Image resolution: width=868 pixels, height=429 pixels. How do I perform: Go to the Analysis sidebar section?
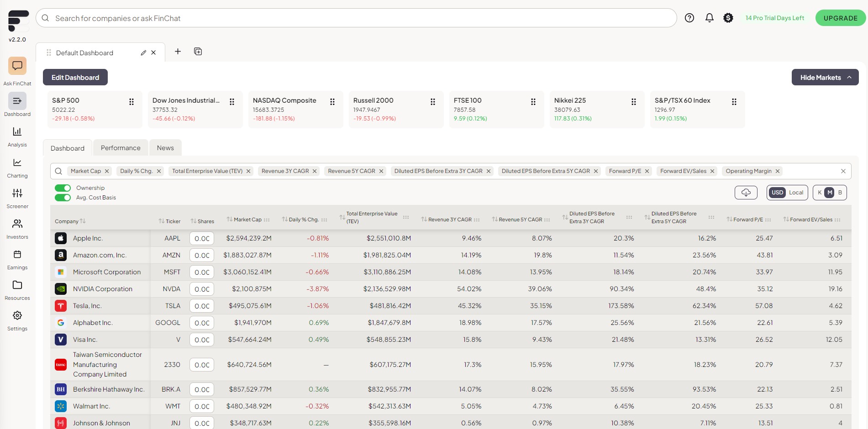pos(17,136)
